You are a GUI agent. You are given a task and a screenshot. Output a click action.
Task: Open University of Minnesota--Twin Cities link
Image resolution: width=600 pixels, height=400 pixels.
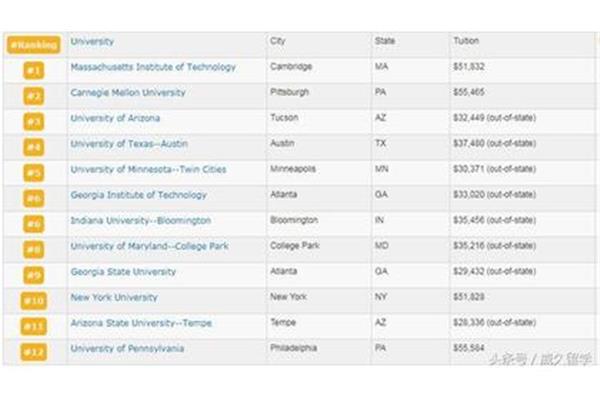[x=148, y=170]
